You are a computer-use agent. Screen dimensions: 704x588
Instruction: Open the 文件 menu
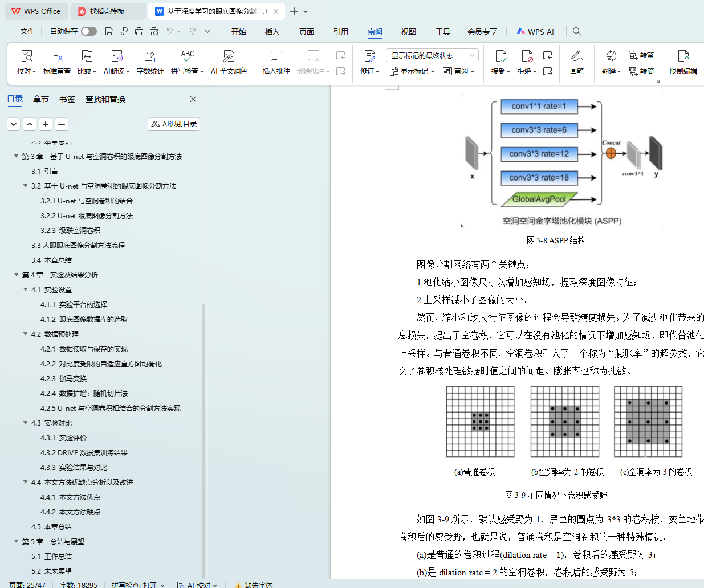[23, 31]
